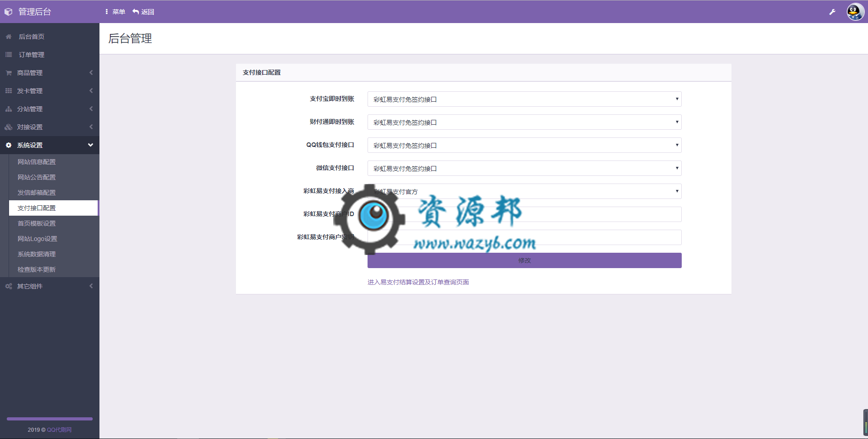Click the 管理后台 brand title
The height and width of the screenshot is (439, 868).
click(x=35, y=12)
